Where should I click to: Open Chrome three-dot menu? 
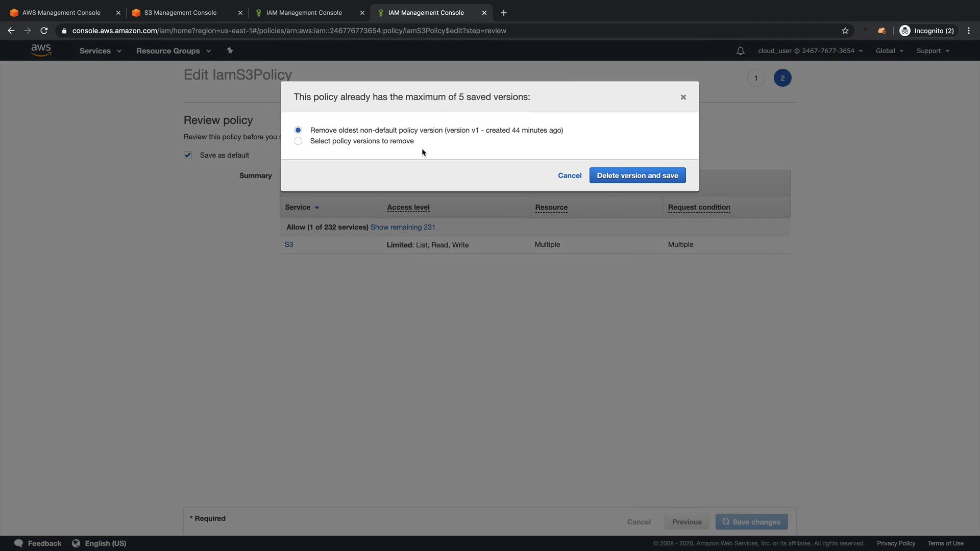[x=968, y=31]
